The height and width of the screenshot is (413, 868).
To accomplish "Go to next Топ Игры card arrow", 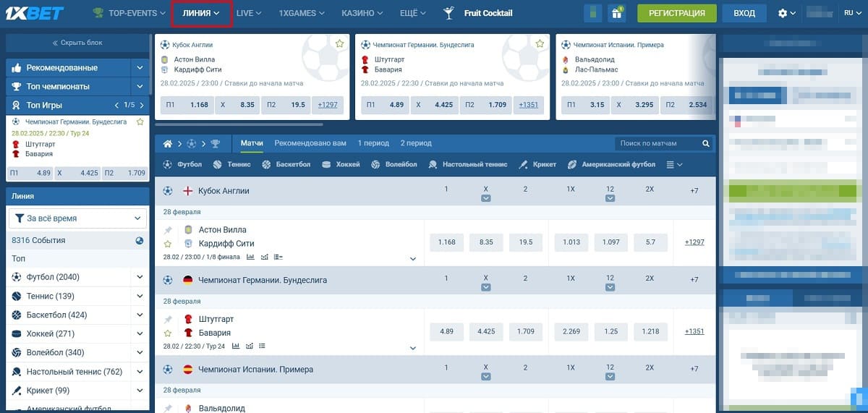I will point(142,105).
